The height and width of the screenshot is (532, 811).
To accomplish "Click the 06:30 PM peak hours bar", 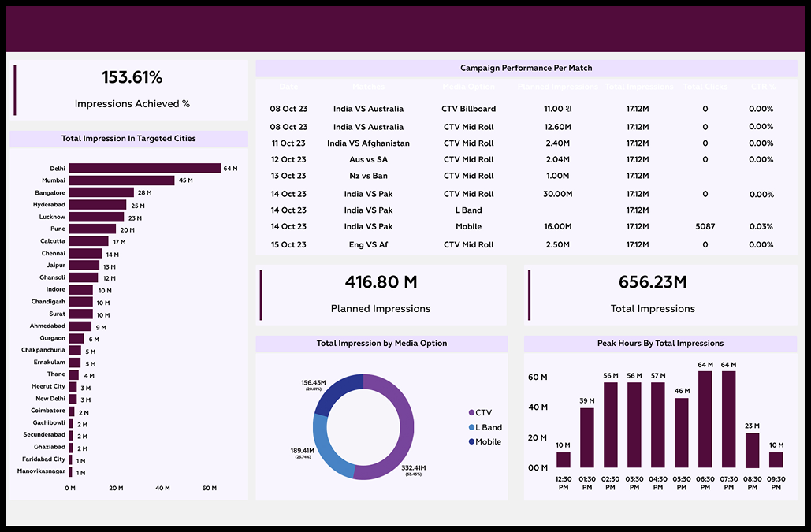I will (x=705, y=419).
